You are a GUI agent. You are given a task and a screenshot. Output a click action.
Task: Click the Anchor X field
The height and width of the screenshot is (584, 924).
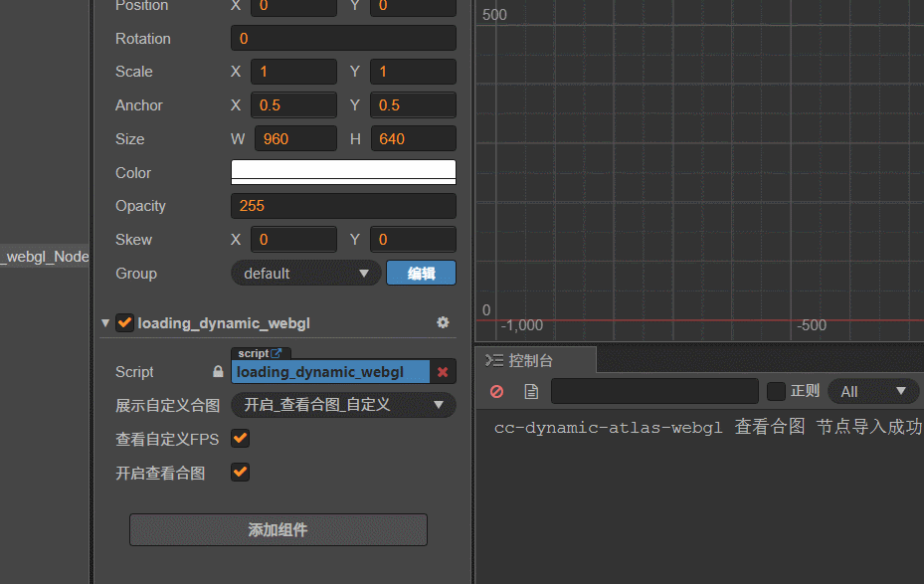293,104
